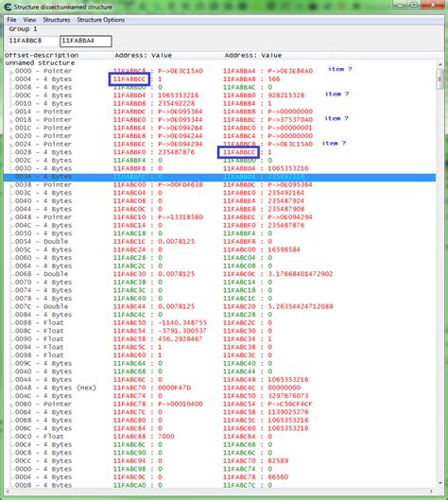This screenshot has height=500, width=448.
Task: Expand the 0024 - Pointer row
Action: tap(11, 145)
